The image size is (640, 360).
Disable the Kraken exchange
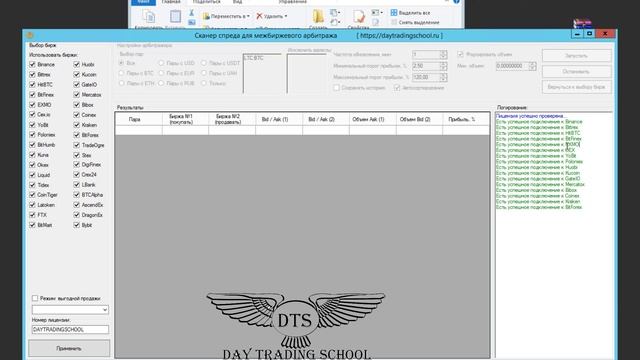(77, 125)
